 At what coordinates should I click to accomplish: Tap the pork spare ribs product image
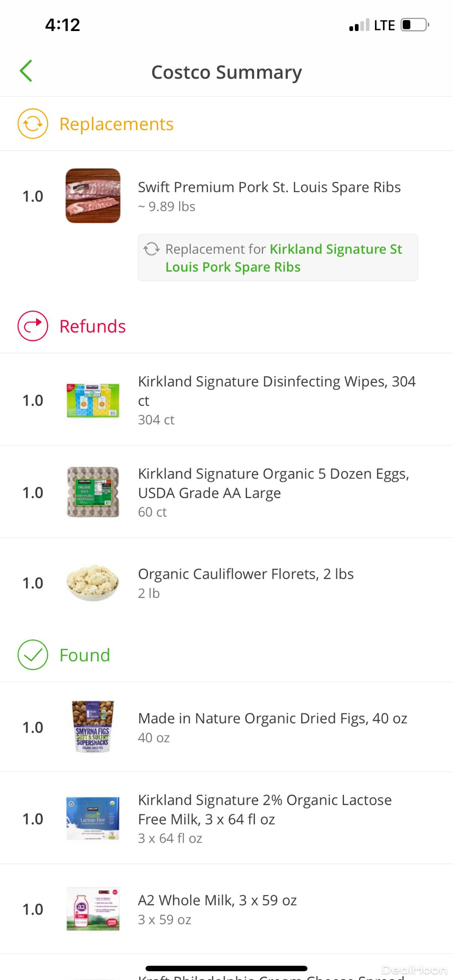tap(93, 196)
